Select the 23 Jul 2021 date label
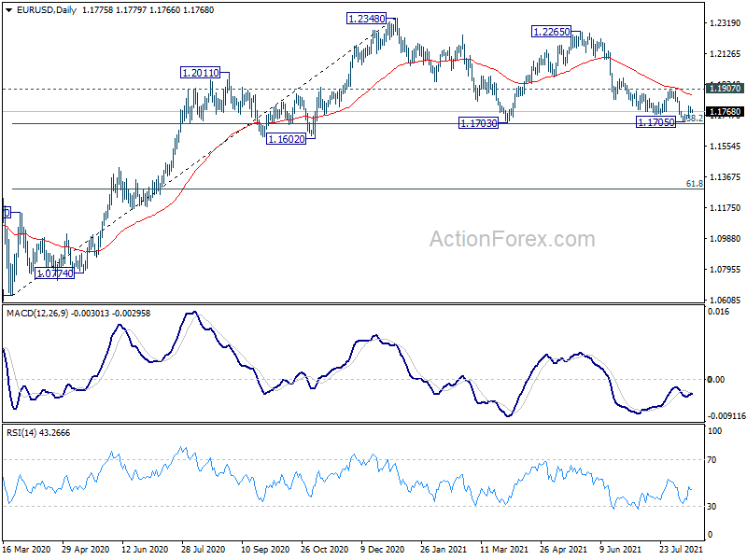 pyautogui.click(x=682, y=549)
